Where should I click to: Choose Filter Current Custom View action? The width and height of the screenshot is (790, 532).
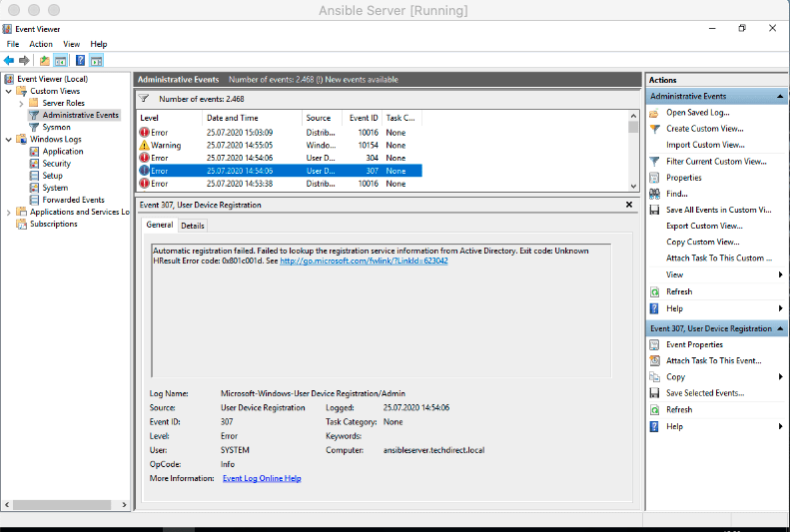[716, 161]
